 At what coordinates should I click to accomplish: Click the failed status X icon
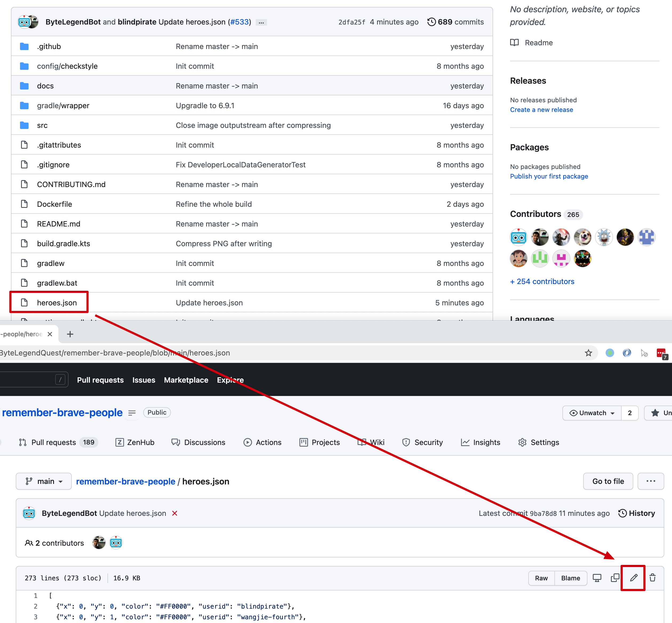click(174, 513)
